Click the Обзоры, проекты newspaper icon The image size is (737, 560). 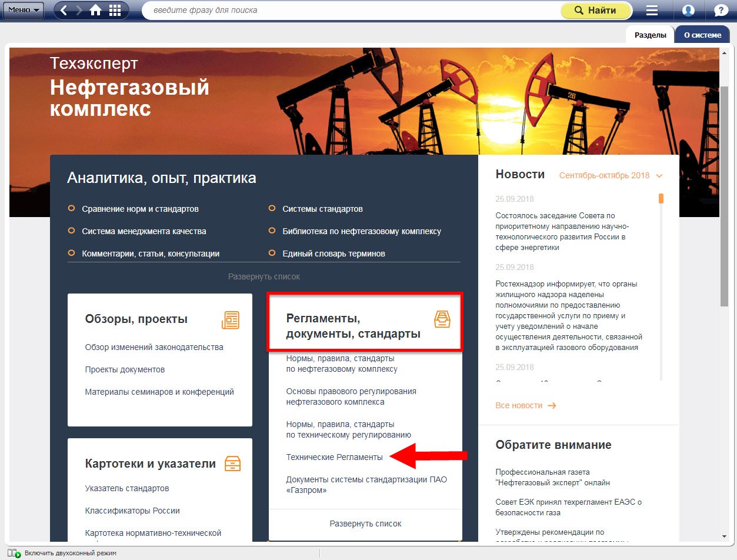231,319
